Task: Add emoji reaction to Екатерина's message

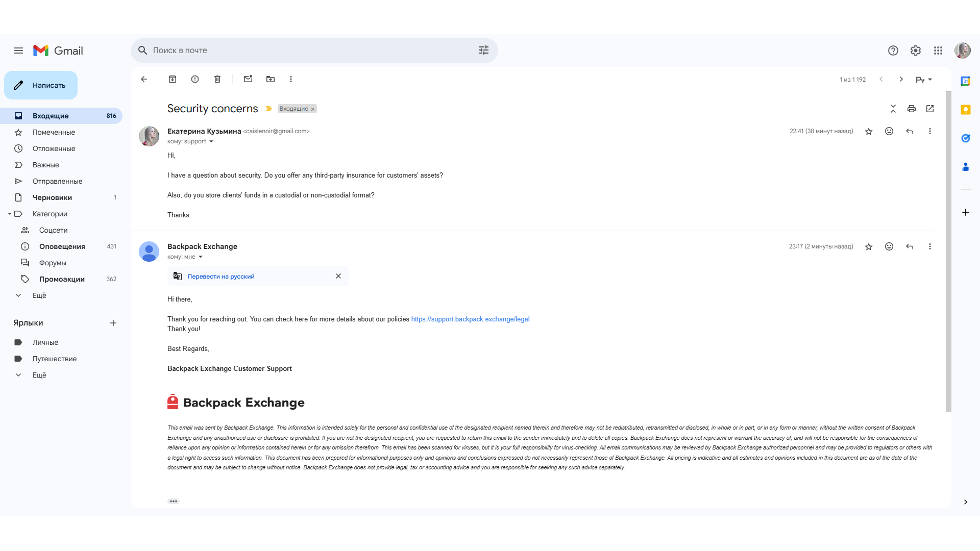Action: coord(889,131)
